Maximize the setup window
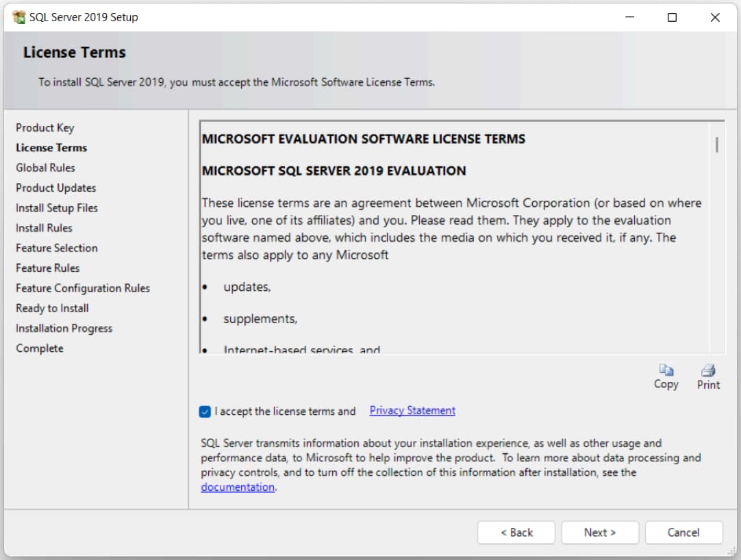Image resolution: width=741 pixels, height=560 pixels. (x=672, y=18)
